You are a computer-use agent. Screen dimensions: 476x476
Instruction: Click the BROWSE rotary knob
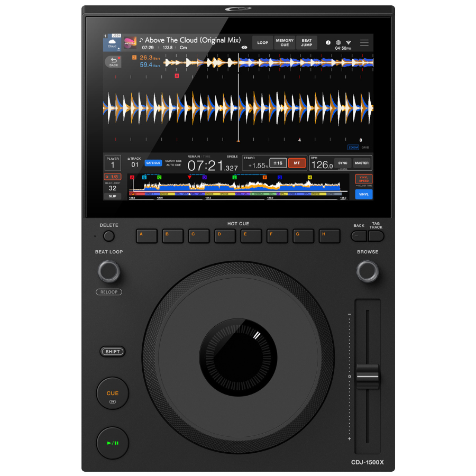tap(368, 271)
